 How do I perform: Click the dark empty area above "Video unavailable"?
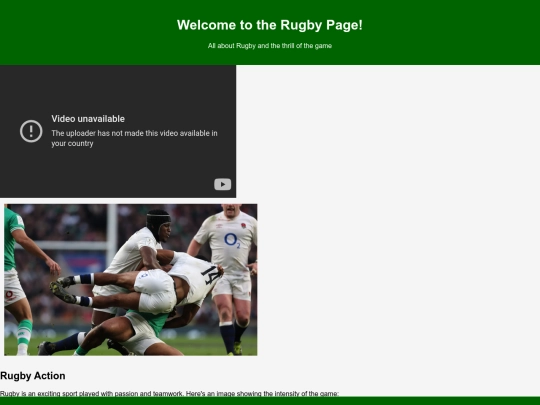(x=118, y=89)
